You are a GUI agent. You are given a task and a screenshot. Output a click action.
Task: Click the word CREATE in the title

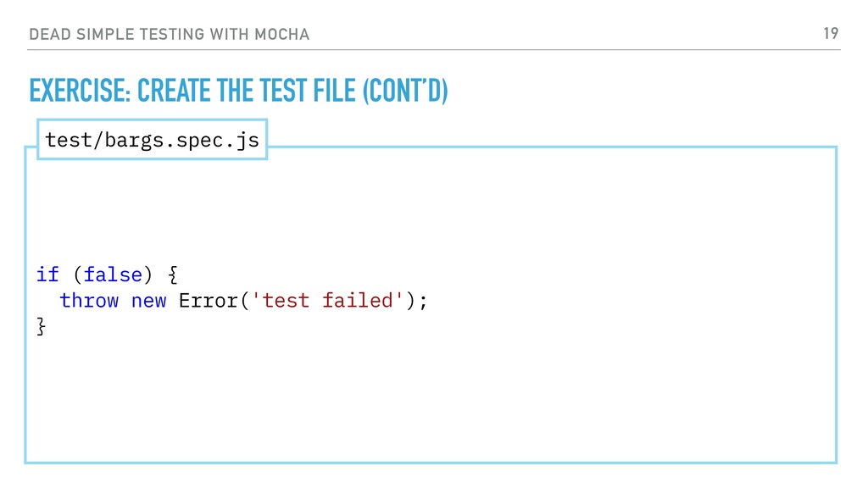click(174, 91)
